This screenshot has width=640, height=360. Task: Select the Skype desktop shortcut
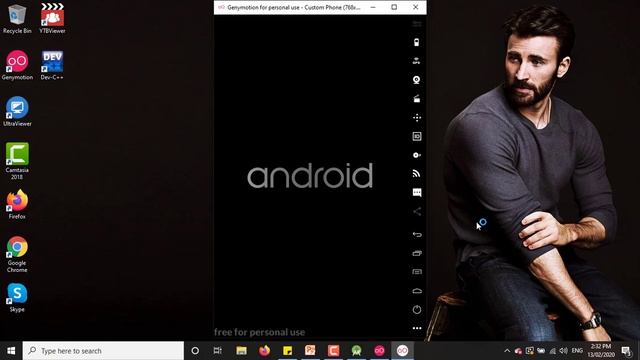point(17,298)
